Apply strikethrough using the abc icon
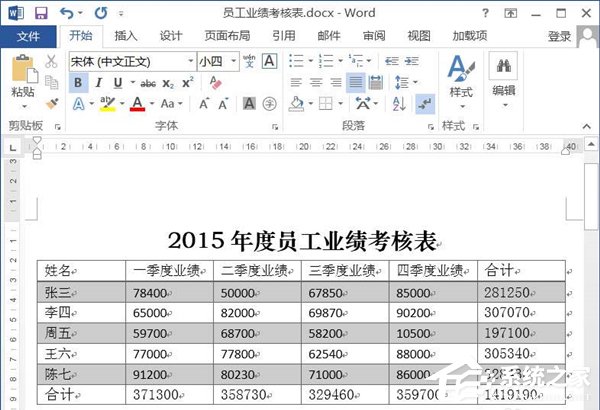The image size is (600, 410). pos(148,83)
